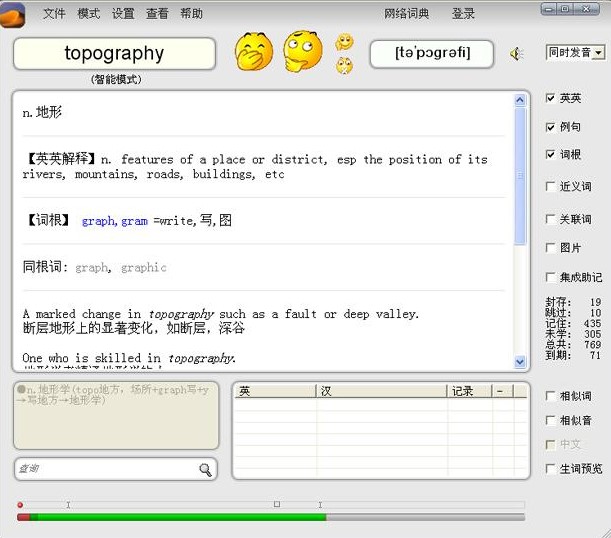Uncheck the 英英 checkbox

tap(550, 98)
